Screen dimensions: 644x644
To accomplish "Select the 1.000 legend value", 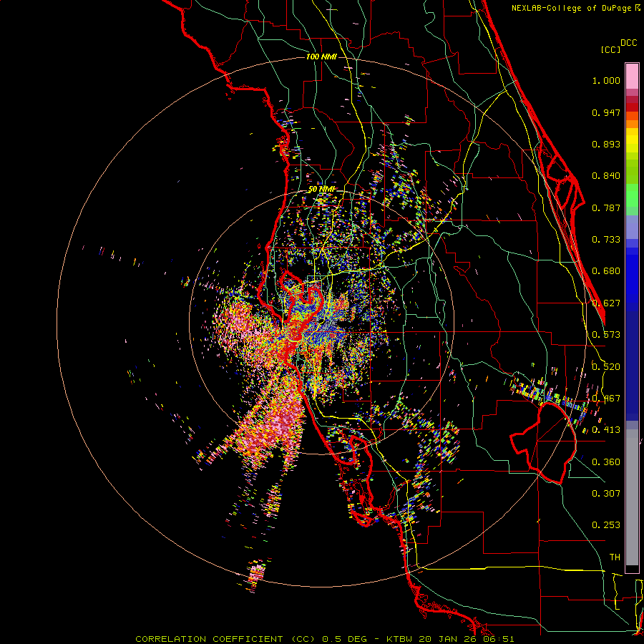I will point(606,80).
